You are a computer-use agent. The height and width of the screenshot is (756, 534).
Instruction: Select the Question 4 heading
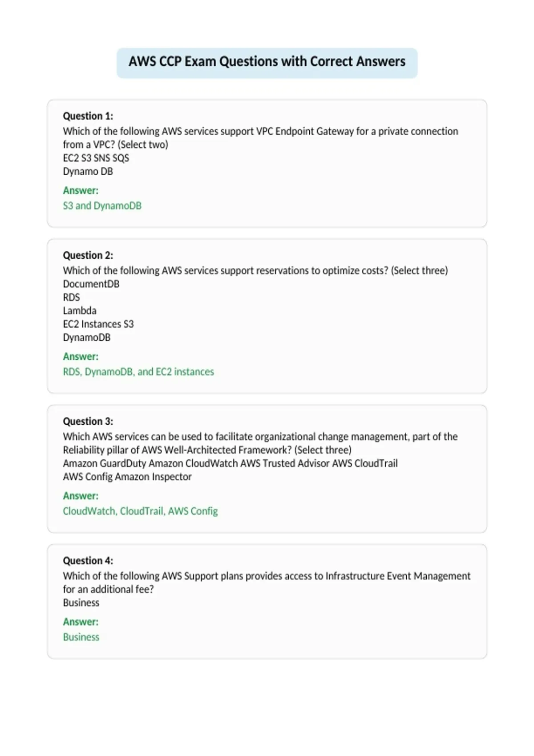(x=88, y=560)
